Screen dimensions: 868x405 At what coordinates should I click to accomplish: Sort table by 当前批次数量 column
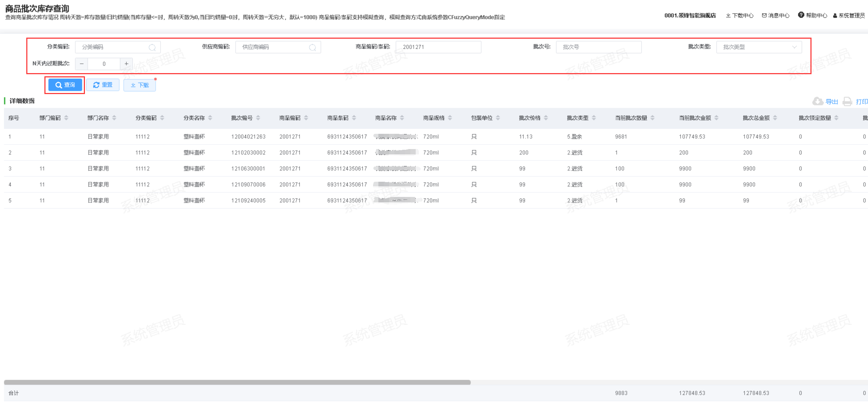point(652,118)
